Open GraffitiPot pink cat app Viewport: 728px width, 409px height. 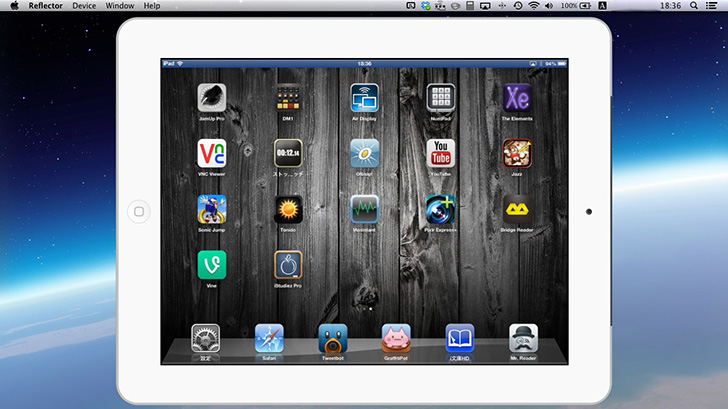[x=396, y=338]
